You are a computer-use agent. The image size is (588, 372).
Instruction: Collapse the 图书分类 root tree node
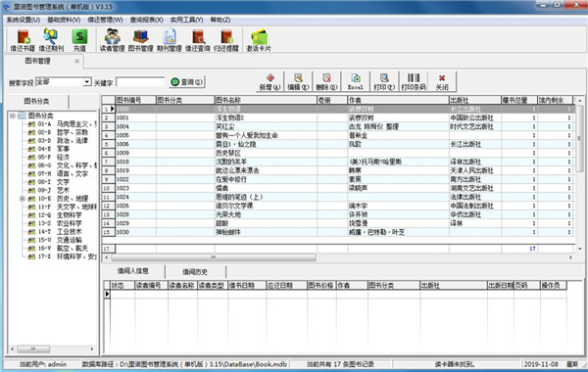[13, 116]
